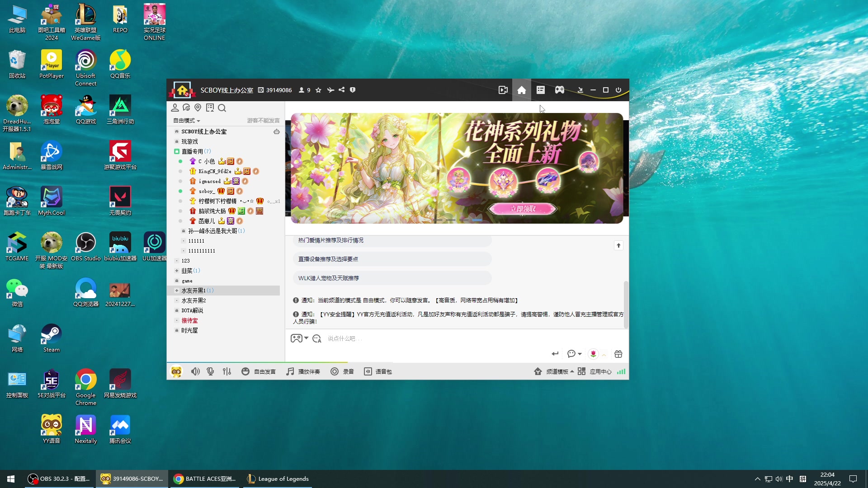868x488 pixels.
Task: Expand the 水友开黑1 channel node
Action: pyautogui.click(x=177, y=291)
